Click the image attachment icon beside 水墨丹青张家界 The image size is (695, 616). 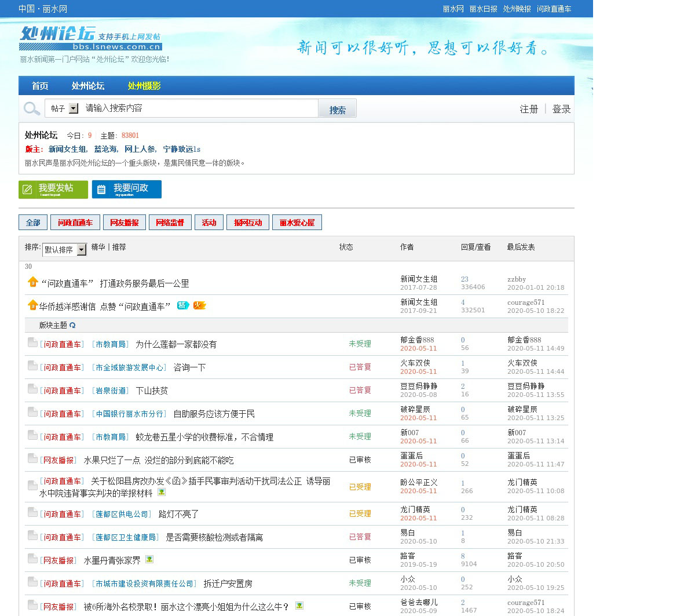coord(149,560)
